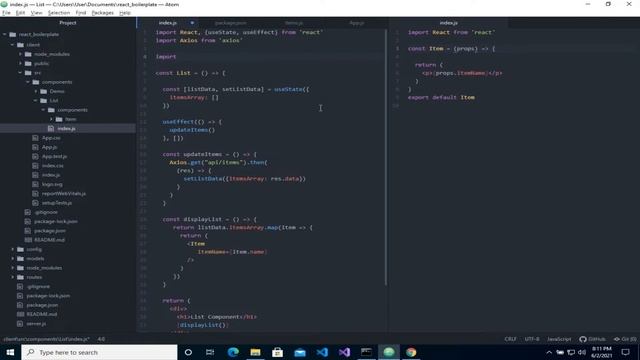The height and width of the screenshot is (360, 640).
Task: Collapse the List folder arrow
Action: (x=36, y=100)
